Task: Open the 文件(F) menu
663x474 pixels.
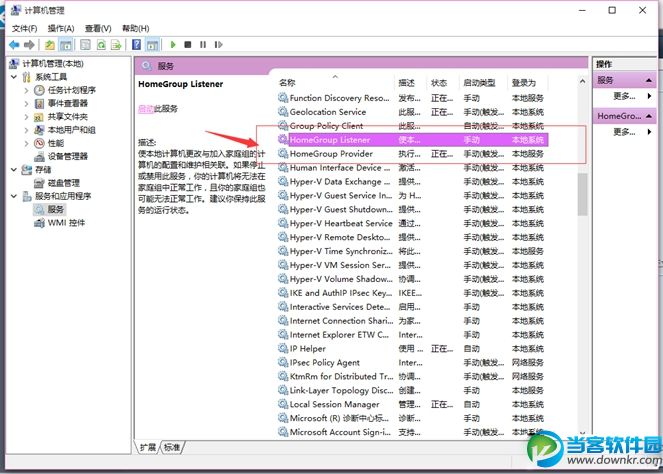Action: (25, 28)
